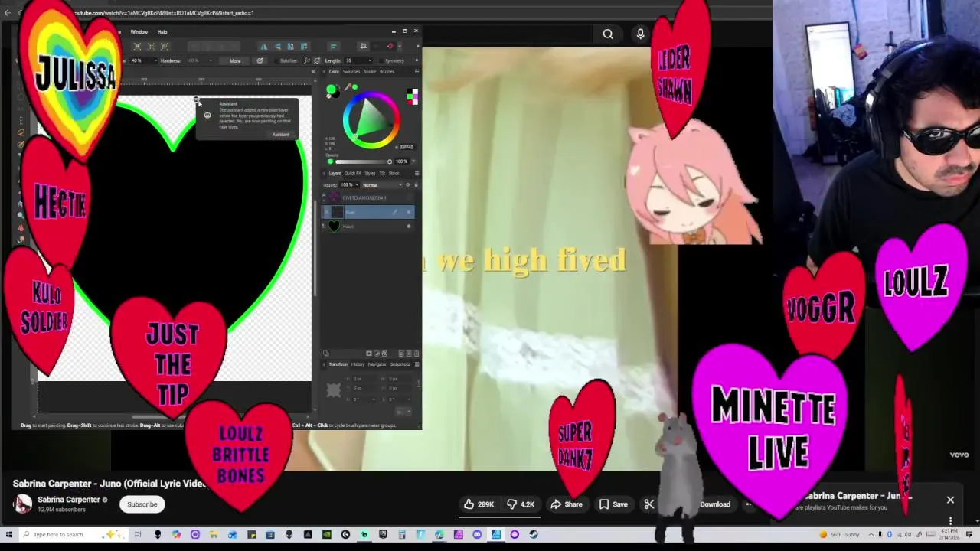Switch to the Stroke panel tab
980x551 pixels.
tap(370, 72)
